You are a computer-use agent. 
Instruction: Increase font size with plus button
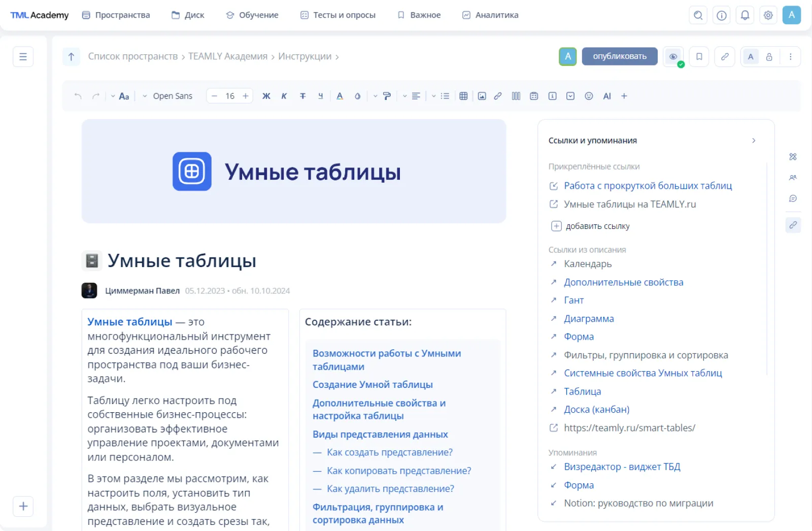point(246,96)
